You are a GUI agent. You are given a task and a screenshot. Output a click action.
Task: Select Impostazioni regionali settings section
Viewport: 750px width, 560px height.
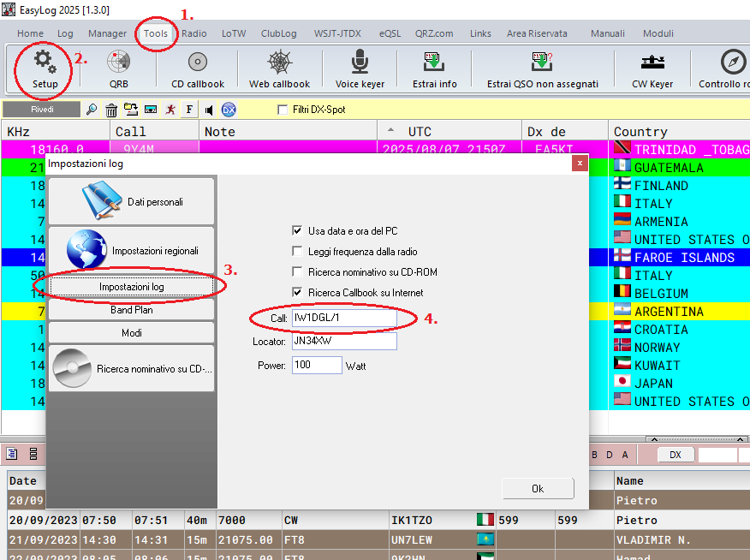pyautogui.click(x=132, y=250)
